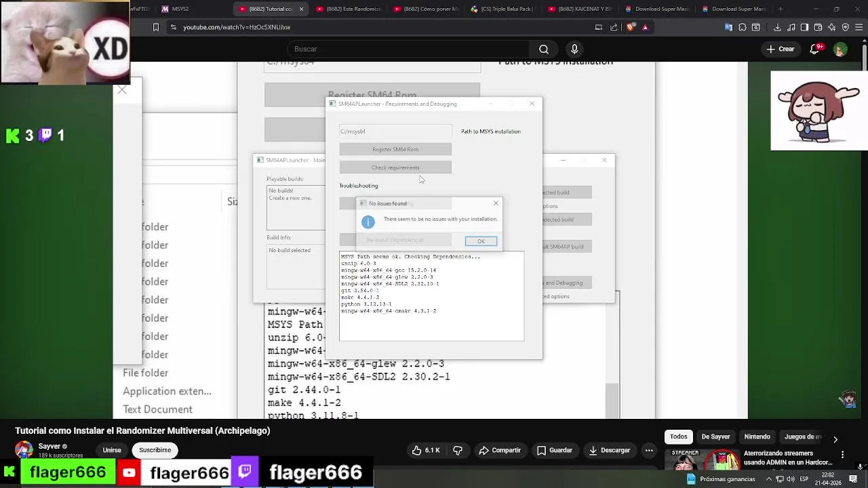View site information icon beside the URL
Screen dimensions: 868x488
click(x=174, y=27)
